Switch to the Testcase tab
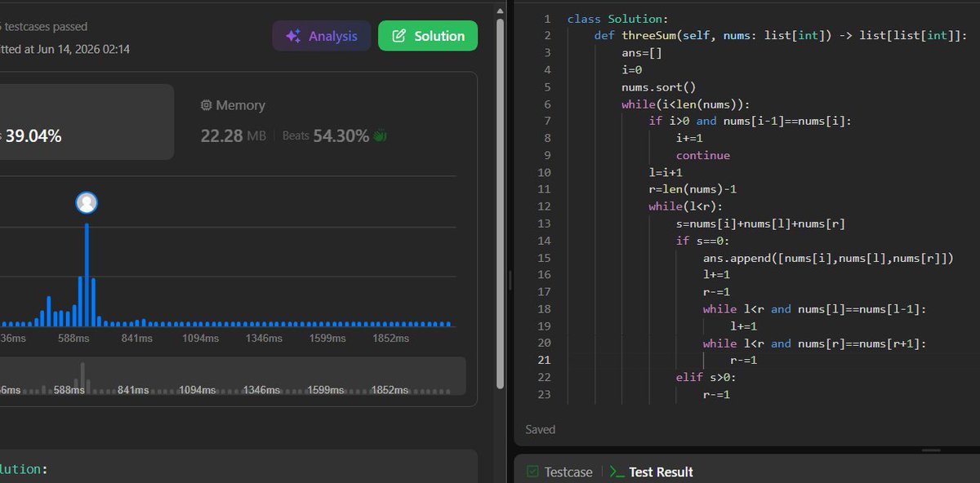This screenshot has width=980, height=483. (x=559, y=472)
